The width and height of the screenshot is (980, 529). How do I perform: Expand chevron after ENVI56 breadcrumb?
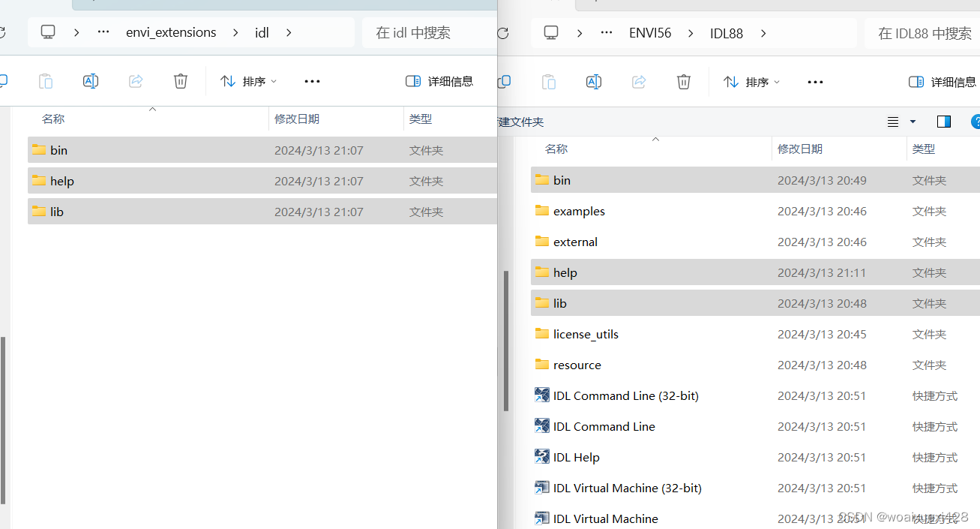[x=691, y=33]
